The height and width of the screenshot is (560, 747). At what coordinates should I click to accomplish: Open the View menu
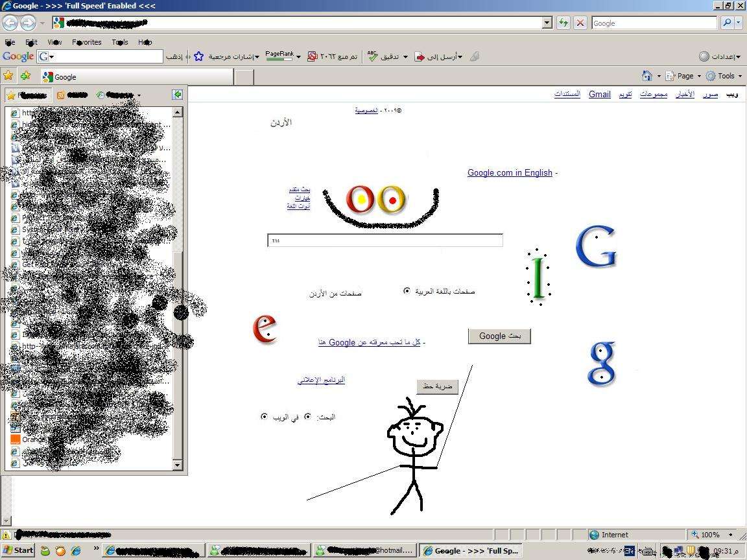point(54,42)
